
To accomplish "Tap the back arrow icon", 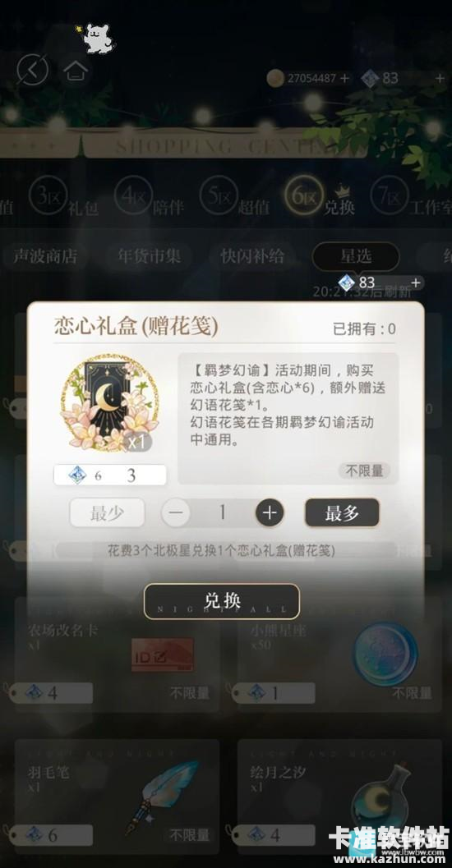I will point(33,70).
